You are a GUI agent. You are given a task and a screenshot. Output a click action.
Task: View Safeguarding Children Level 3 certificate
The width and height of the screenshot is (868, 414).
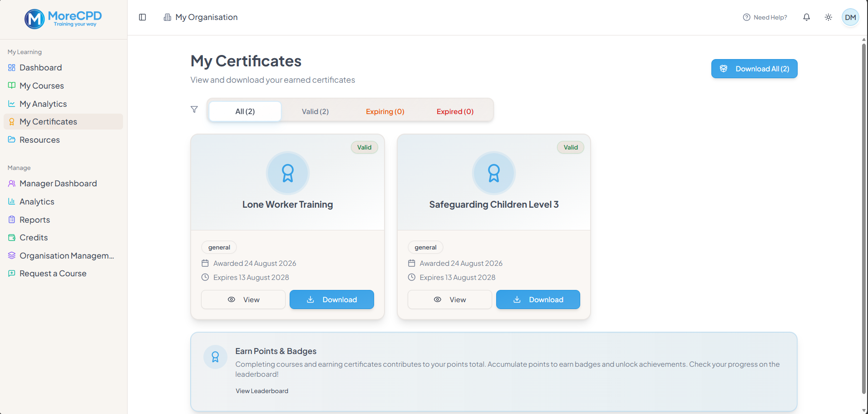pos(450,299)
